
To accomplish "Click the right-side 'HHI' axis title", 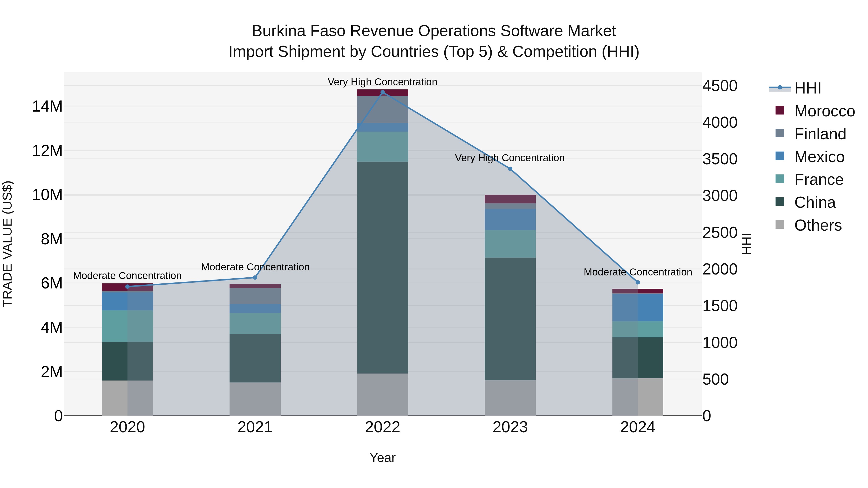I will click(746, 244).
